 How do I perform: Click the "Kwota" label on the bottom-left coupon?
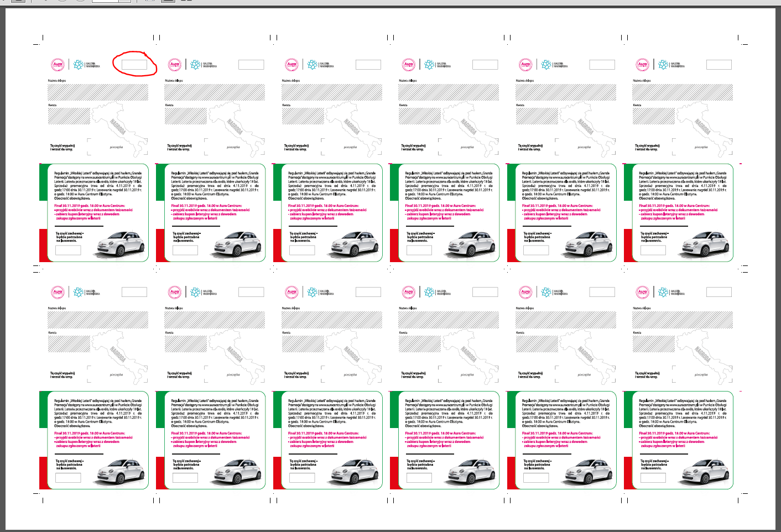(x=53, y=333)
